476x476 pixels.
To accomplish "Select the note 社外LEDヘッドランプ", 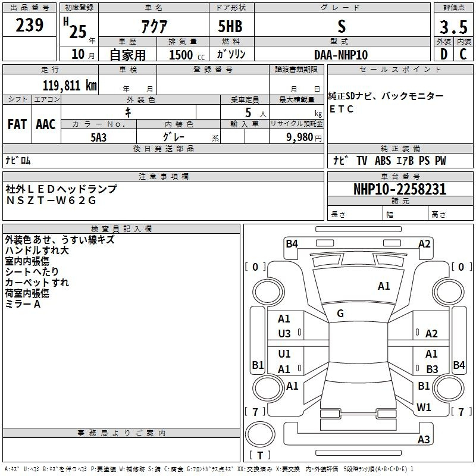I will [x=61, y=189].
